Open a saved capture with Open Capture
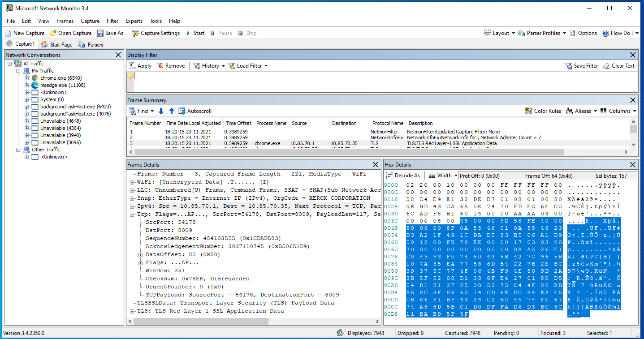 [x=70, y=33]
